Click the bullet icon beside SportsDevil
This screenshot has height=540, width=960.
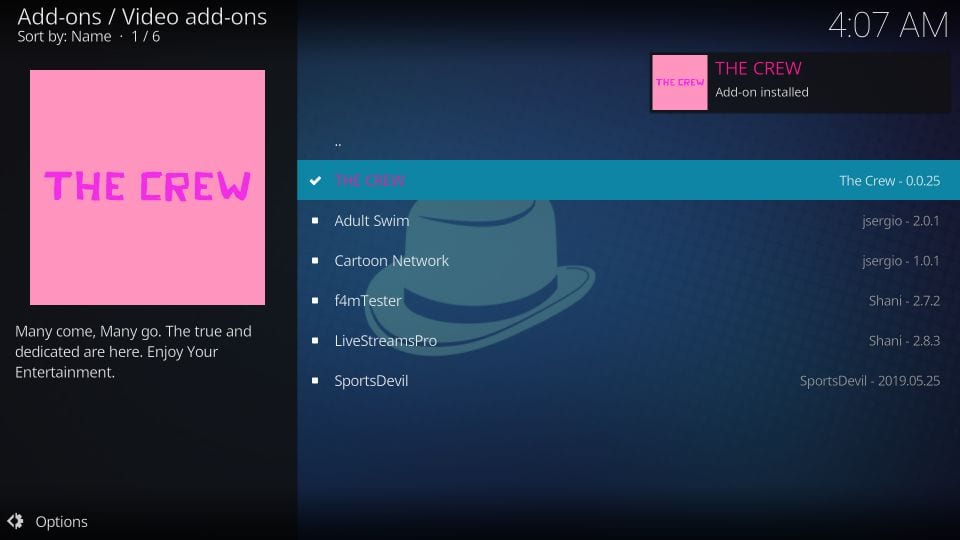(x=315, y=380)
